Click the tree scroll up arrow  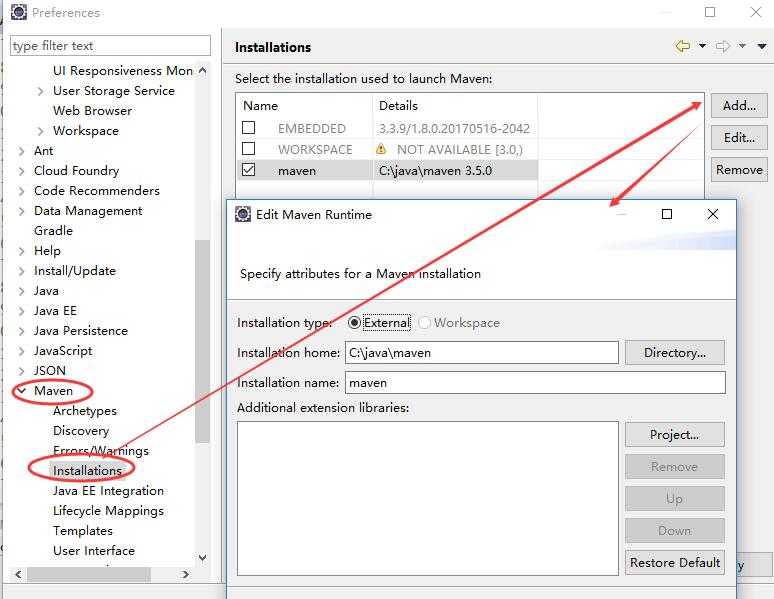[202, 71]
